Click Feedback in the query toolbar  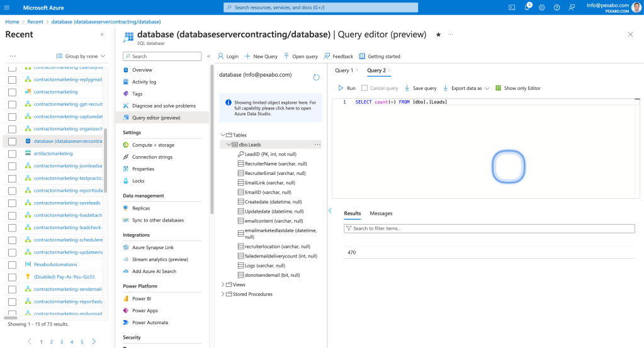(x=339, y=56)
